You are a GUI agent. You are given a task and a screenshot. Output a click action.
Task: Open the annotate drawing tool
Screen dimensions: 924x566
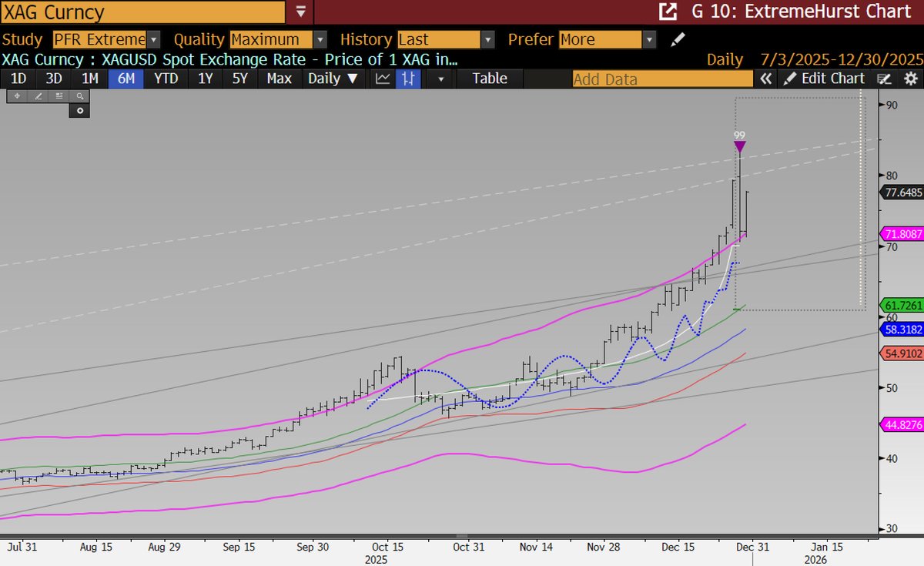(x=38, y=95)
